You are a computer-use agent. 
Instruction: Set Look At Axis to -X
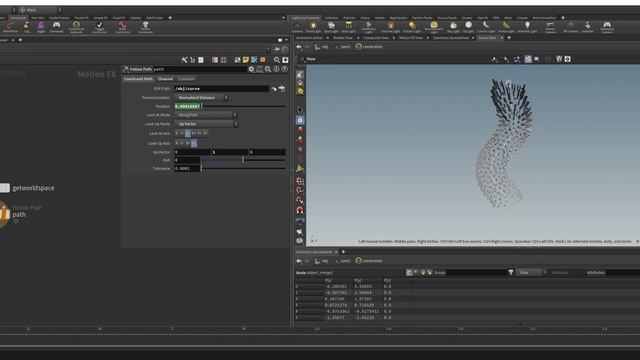click(193, 133)
